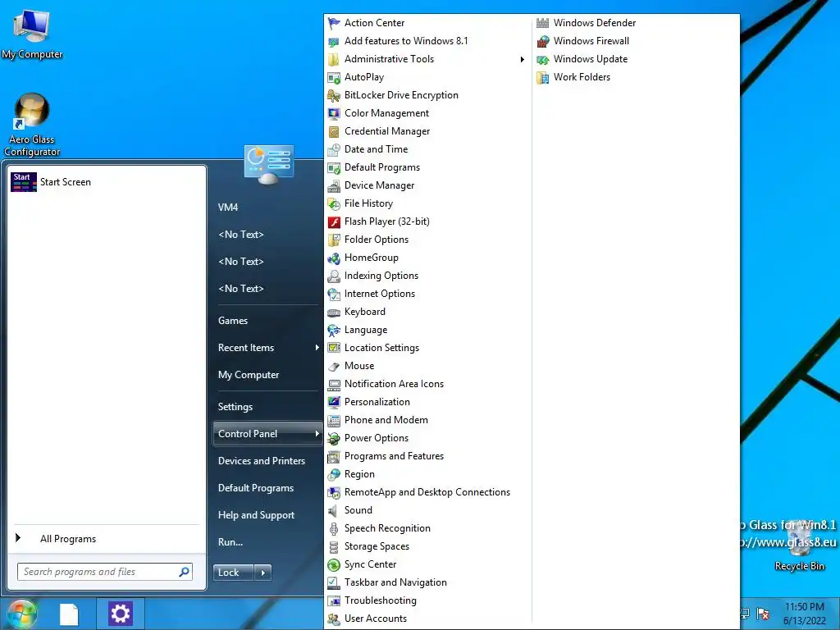Image resolution: width=840 pixels, height=630 pixels.
Task: Click the Mouse icon
Action: (334, 366)
